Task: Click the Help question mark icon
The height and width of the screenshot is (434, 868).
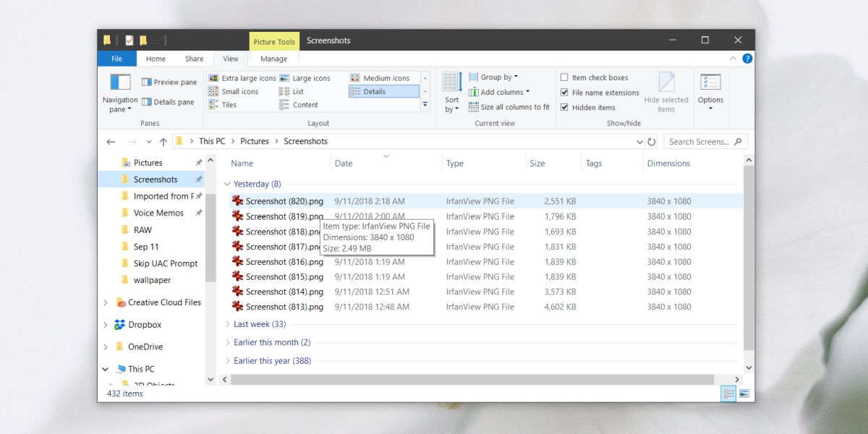Action: [x=747, y=59]
